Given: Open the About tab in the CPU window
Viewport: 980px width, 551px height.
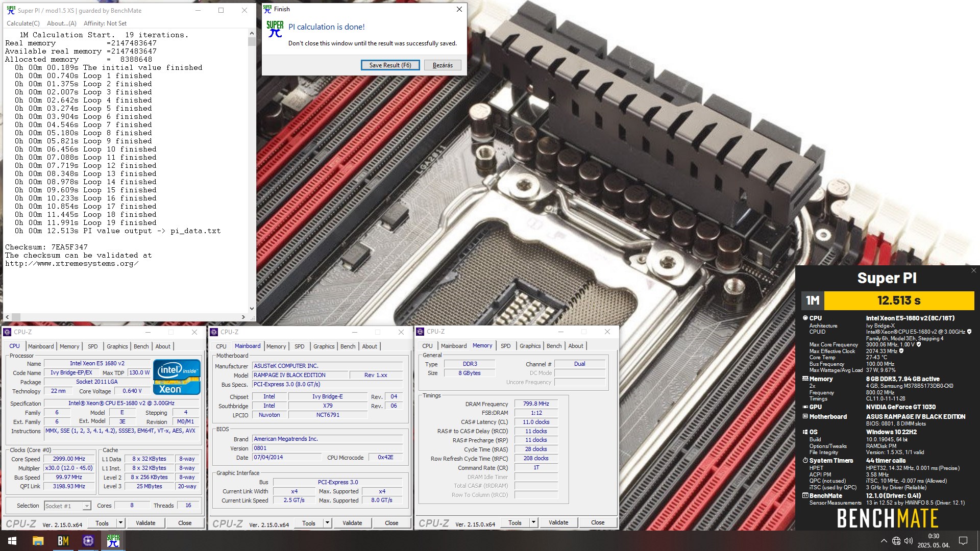Looking at the screenshot, I should [163, 346].
